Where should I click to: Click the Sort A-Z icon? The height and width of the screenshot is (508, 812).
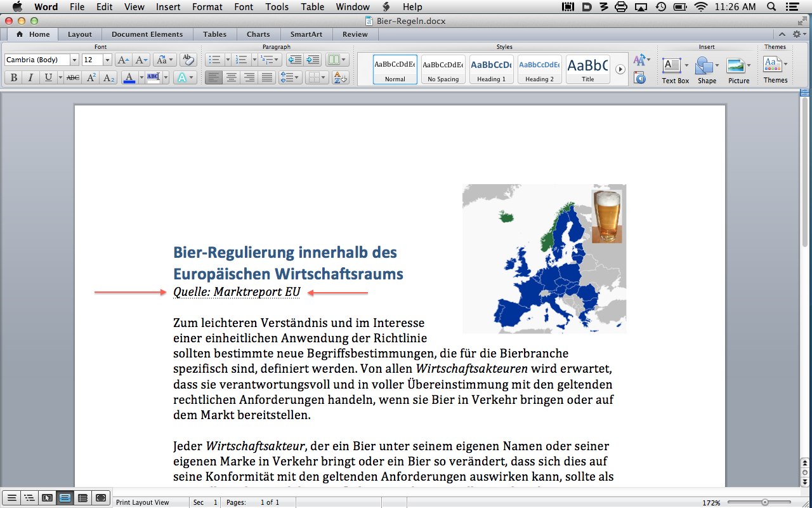[339, 77]
